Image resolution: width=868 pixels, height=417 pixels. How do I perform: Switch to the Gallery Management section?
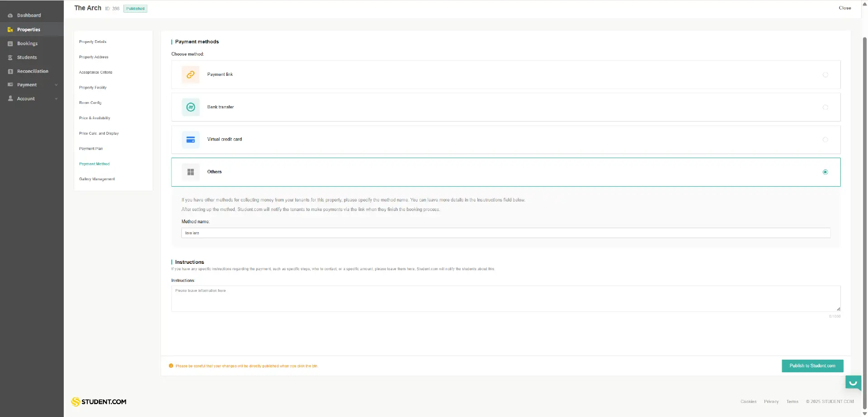[97, 179]
